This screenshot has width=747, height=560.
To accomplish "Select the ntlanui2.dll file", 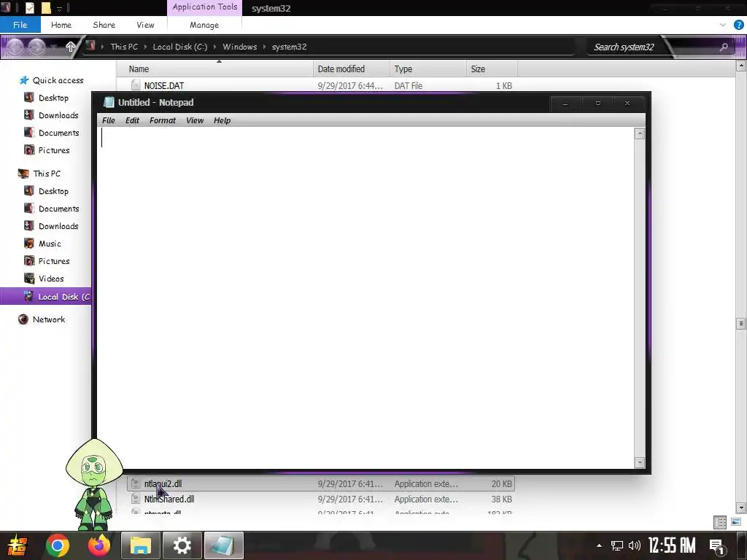I will click(x=321, y=483).
